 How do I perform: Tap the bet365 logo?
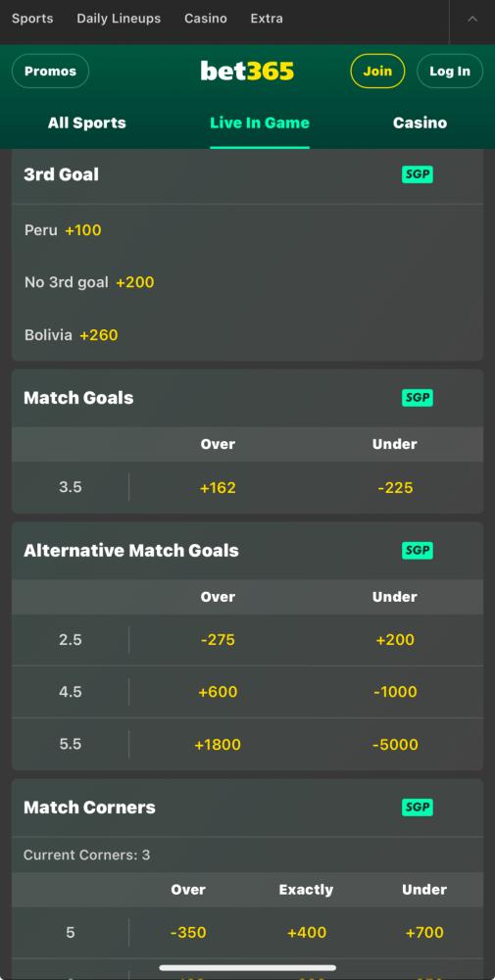tap(247, 72)
